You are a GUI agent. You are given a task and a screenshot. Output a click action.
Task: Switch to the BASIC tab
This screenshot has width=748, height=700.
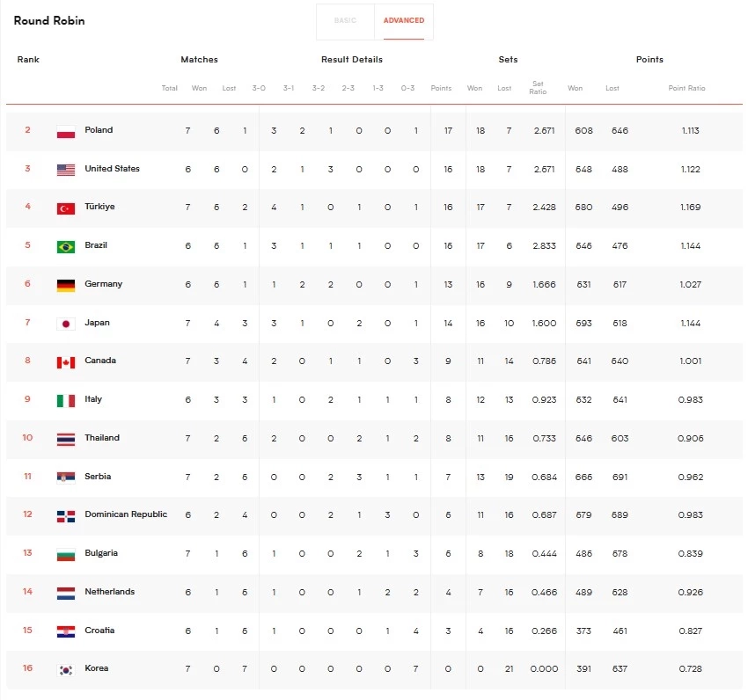(345, 22)
